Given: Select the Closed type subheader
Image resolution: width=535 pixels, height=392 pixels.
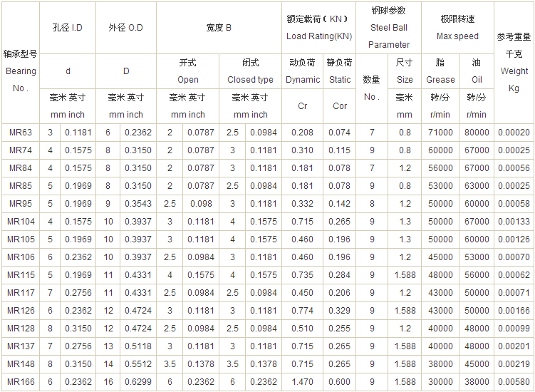Looking at the screenshot, I should click(251, 71).
